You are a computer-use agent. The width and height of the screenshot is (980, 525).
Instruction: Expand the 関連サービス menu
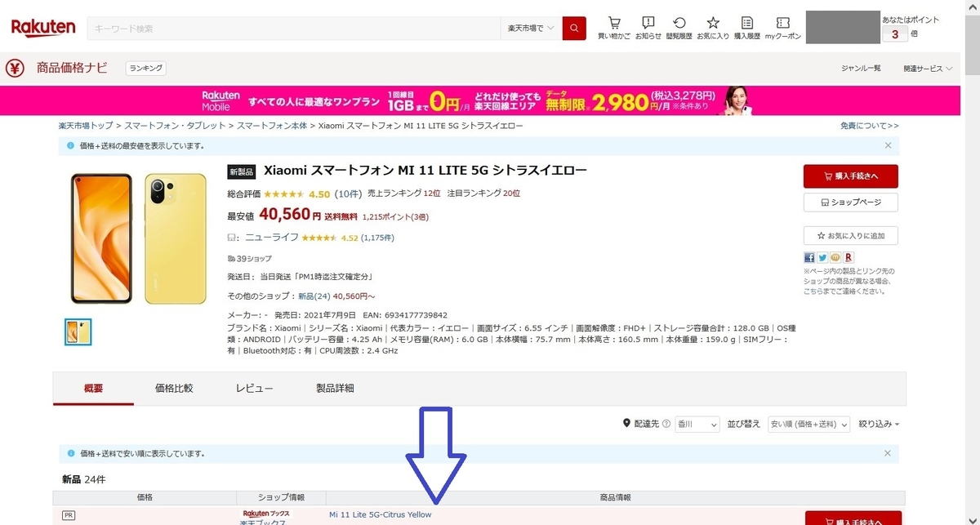click(x=928, y=69)
